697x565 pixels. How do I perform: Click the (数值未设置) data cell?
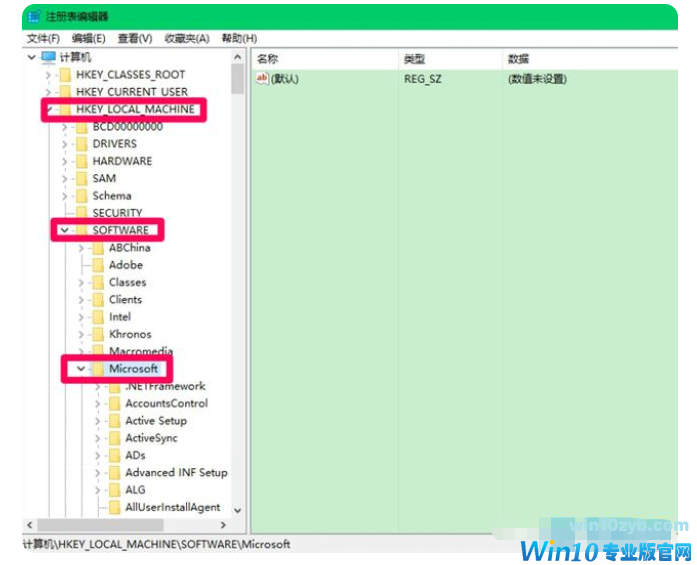tap(537, 79)
